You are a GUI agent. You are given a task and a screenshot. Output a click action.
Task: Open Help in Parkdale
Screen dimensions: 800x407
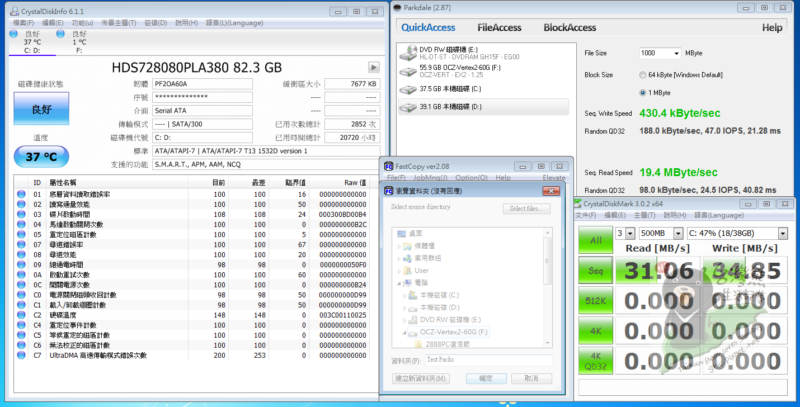tap(772, 28)
